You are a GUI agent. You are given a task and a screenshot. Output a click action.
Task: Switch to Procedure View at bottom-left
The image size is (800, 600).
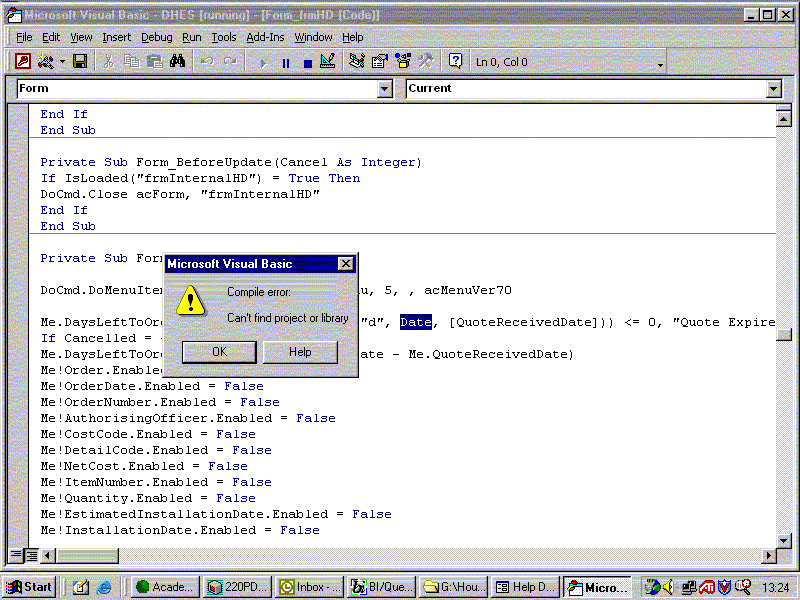[x=16, y=555]
